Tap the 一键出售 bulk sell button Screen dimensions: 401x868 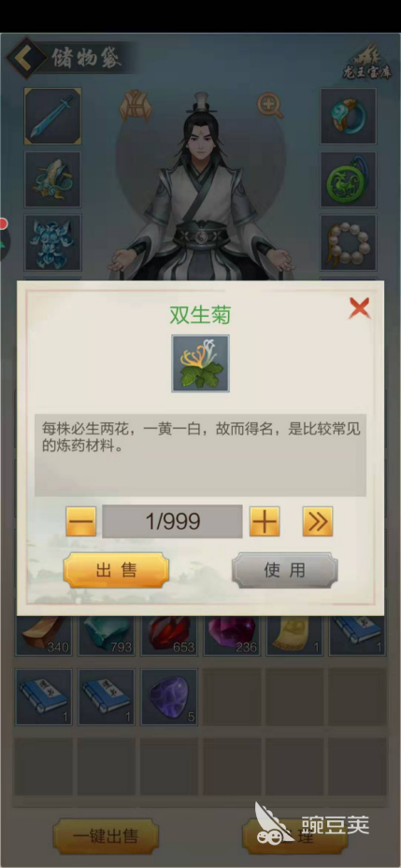[x=106, y=836]
